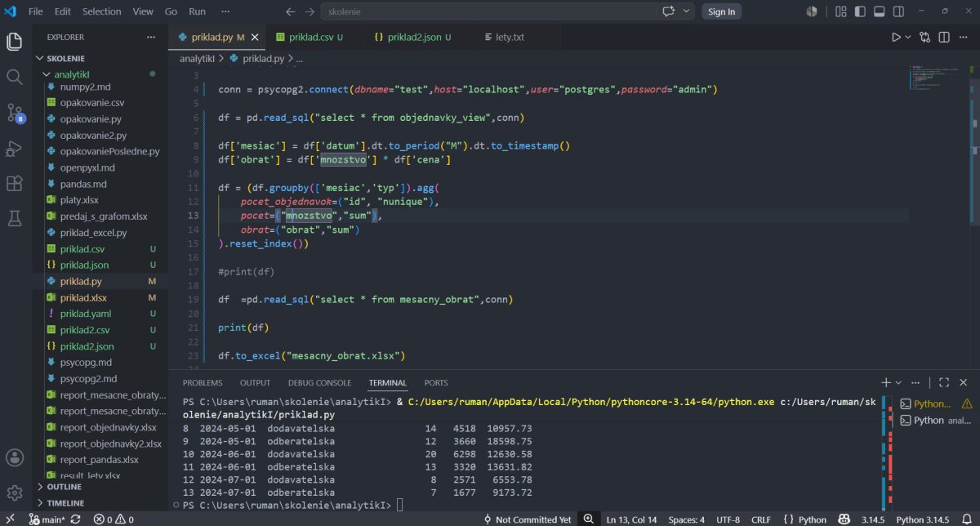The image size is (980, 526).
Task: Select the Python terminal with warning icon
Action: coord(936,403)
